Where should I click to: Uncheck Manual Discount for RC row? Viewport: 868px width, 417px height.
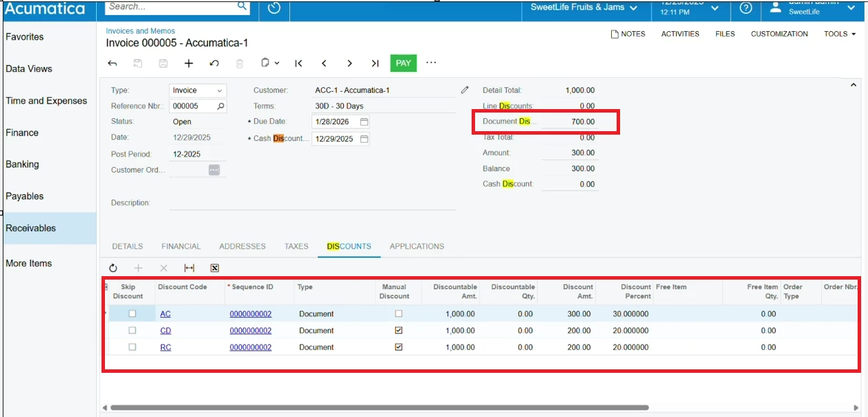click(x=398, y=347)
